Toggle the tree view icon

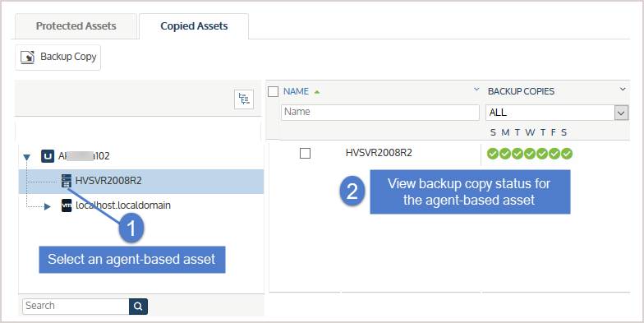tap(244, 99)
